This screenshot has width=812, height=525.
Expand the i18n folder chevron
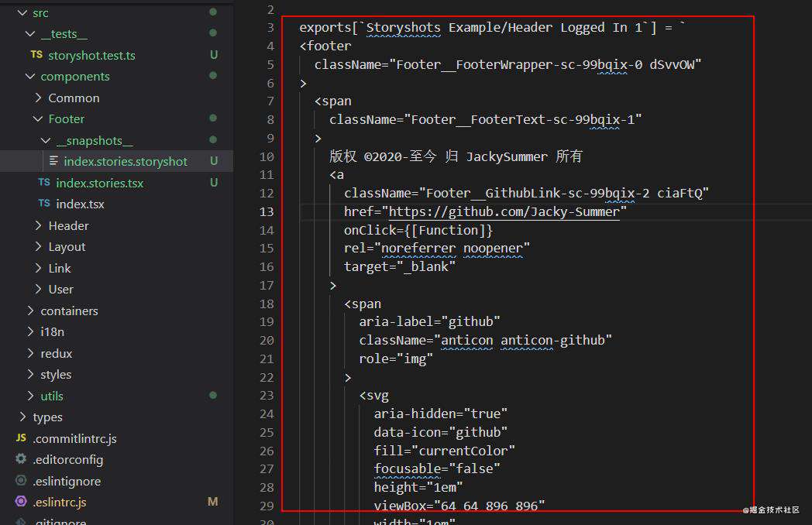click(x=30, y=331)
